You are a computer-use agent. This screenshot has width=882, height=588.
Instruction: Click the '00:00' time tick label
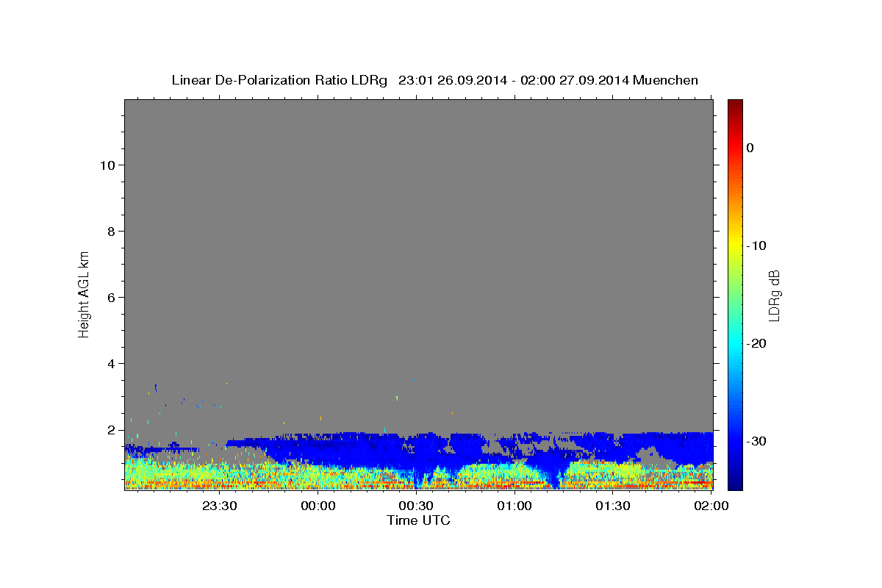318,506
